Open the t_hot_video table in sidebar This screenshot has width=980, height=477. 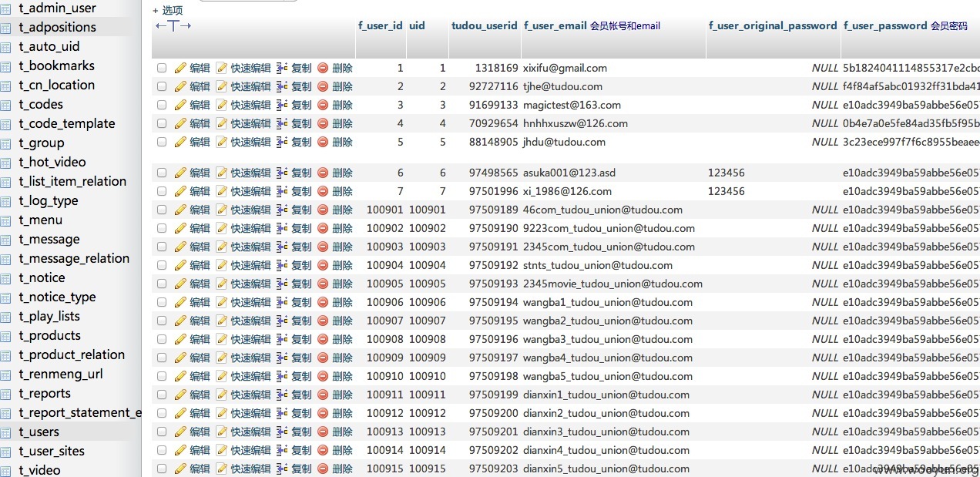(x=52, y=162)
